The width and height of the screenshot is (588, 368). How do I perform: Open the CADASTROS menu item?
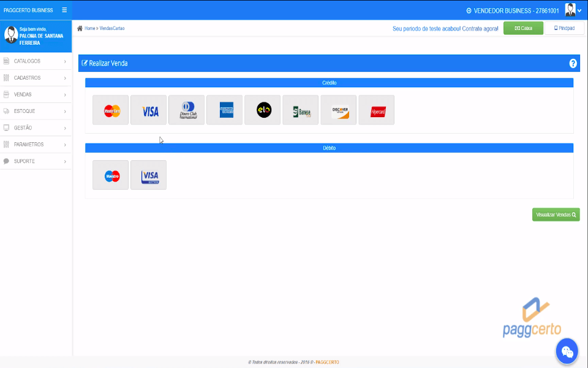pyautogui.click(x=36, y=78)
